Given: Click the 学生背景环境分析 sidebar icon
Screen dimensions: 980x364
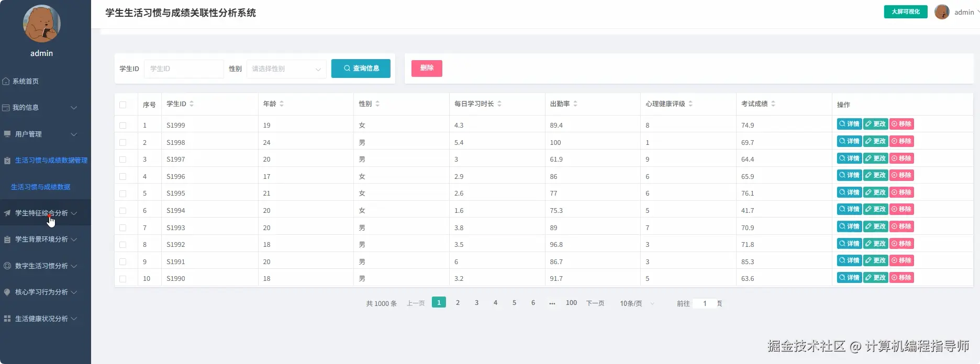Looking at the screenshot, I should (x=7, y=240).
